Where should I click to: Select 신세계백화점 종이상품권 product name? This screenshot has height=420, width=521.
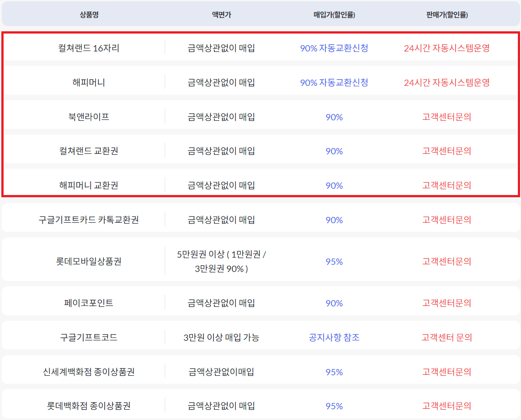89,372
